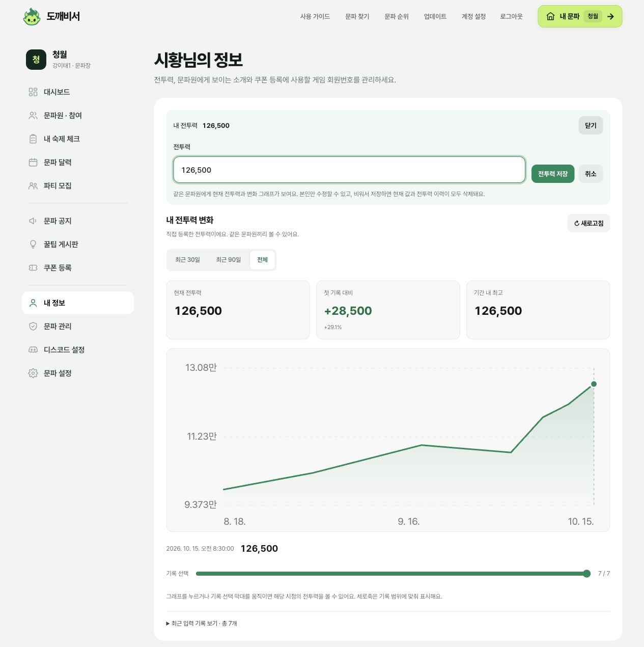Click the 2026. 10. 15. 오전 8:30:00 timestamp

point(200,549)
